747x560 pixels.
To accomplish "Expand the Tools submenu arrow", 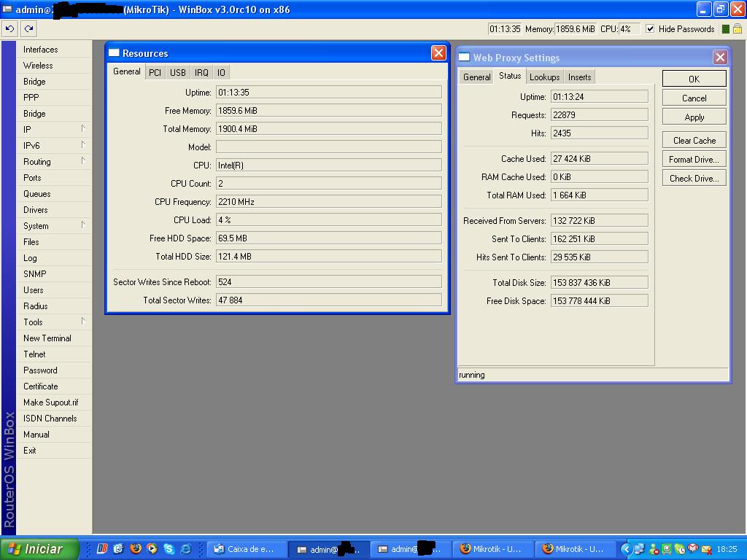I will point(83,322).
